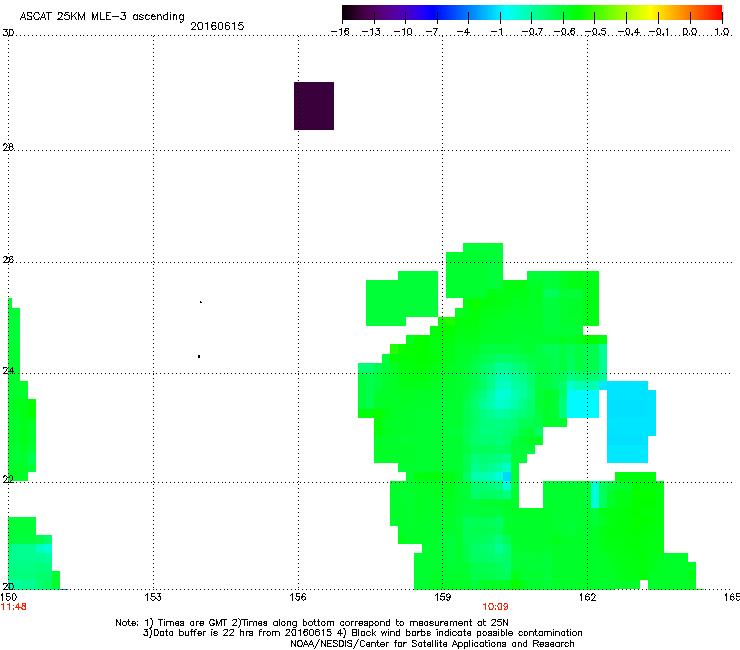Click the -4 color scale label
The width and height of the screenshot is (740, 650).
tap(463, 32)
